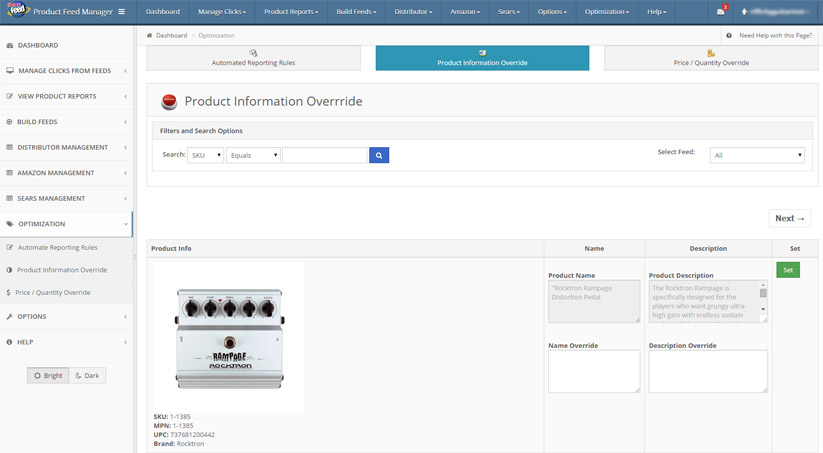Click the Optimization tags icon
The height and width of the screenshot is (453, 823).
tap(10, 224)
